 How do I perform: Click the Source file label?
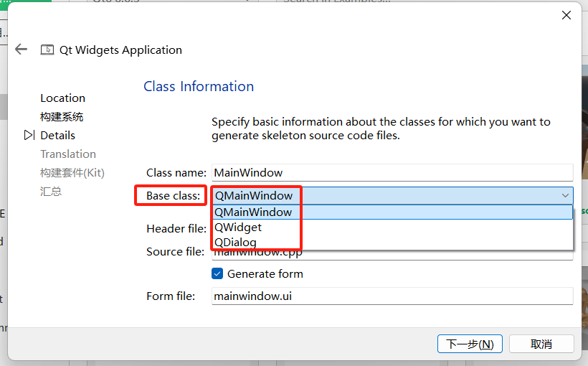[x=176, y=251]
